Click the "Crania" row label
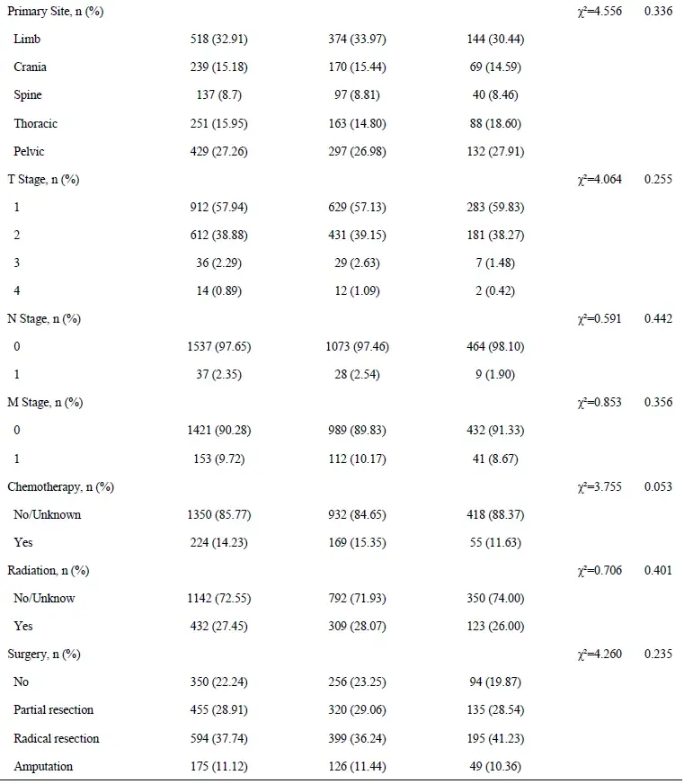Viewport: 684px width, 784px height. (x=31, y=67)
